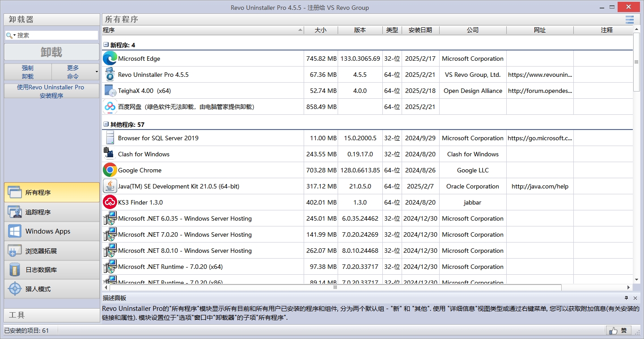Viewport: 644px width, 339px height.
Task: Switch to 猎人模式 hunter mode
Action: coord(52,289)
